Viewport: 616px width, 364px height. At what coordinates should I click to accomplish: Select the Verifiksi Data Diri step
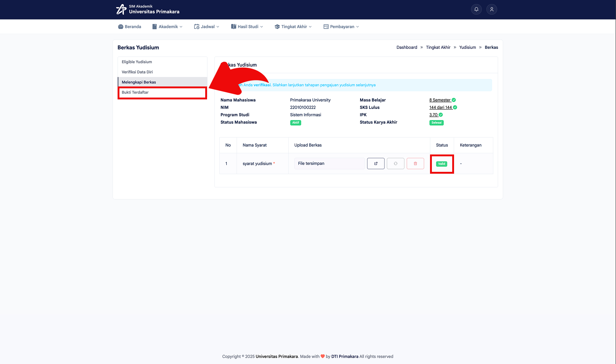pos(162,72)
